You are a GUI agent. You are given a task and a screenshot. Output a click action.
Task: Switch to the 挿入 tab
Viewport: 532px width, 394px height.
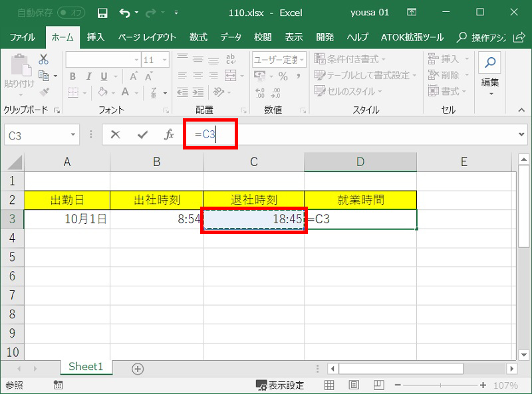(x=96, y=37)
